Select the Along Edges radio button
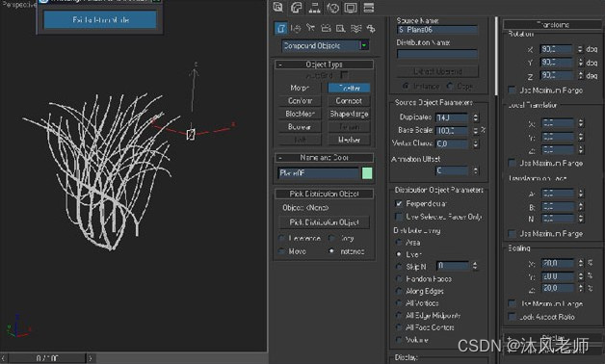605x364 pixels. 399,291
